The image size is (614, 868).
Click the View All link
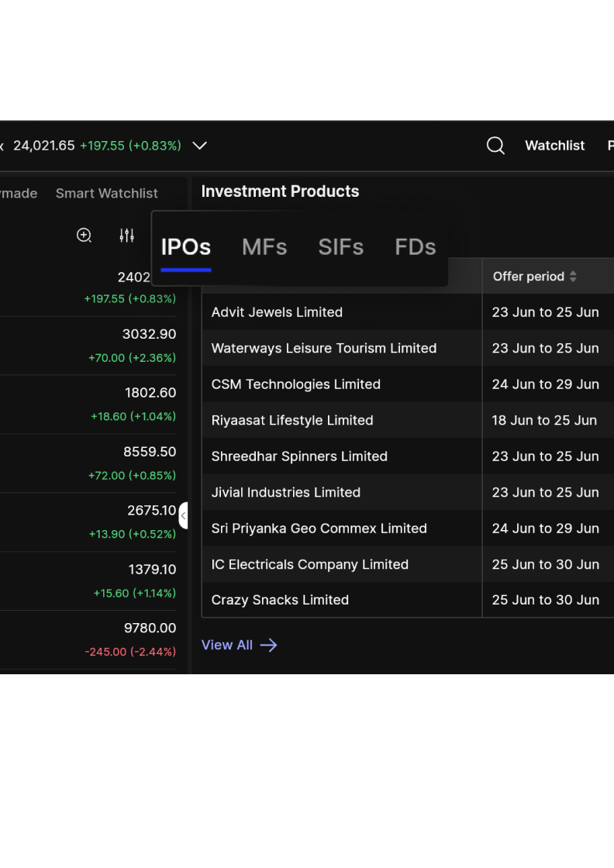tap(240, 645)
